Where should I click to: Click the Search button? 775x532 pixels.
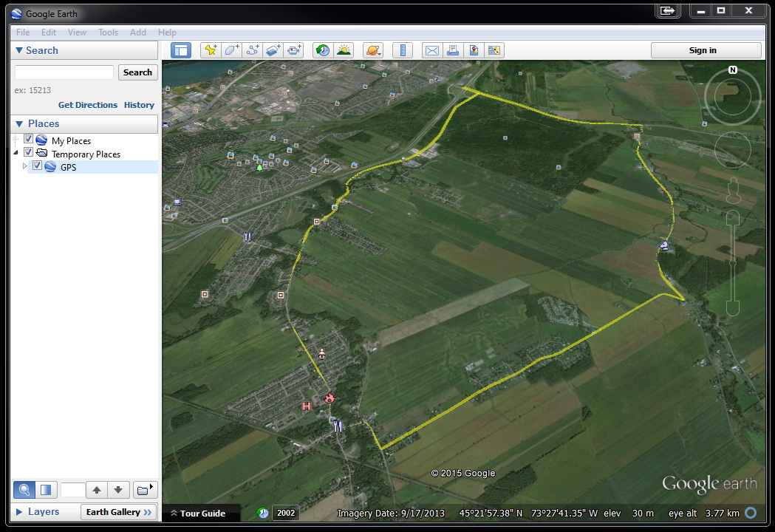coord(138,72)
